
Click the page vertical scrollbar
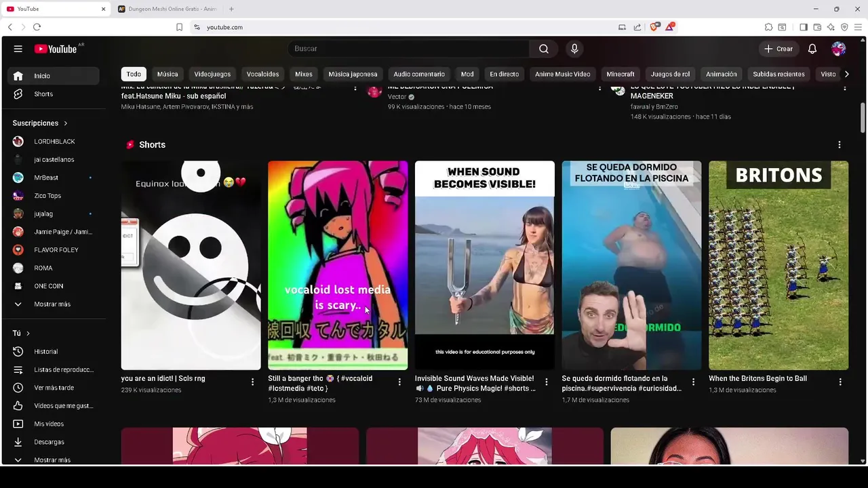[863, 118]
